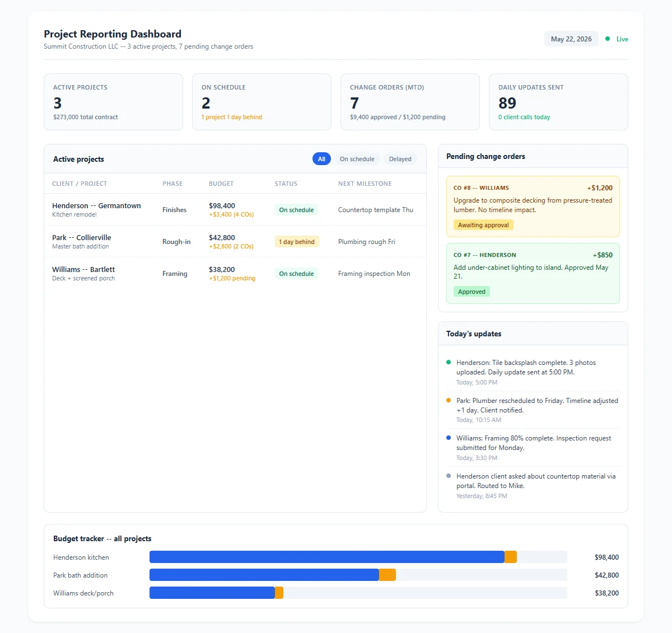The image size is (672, 633).
Task: Open the CO #7 -- HENDERSON change order card
Action: (x=533, y=273)
